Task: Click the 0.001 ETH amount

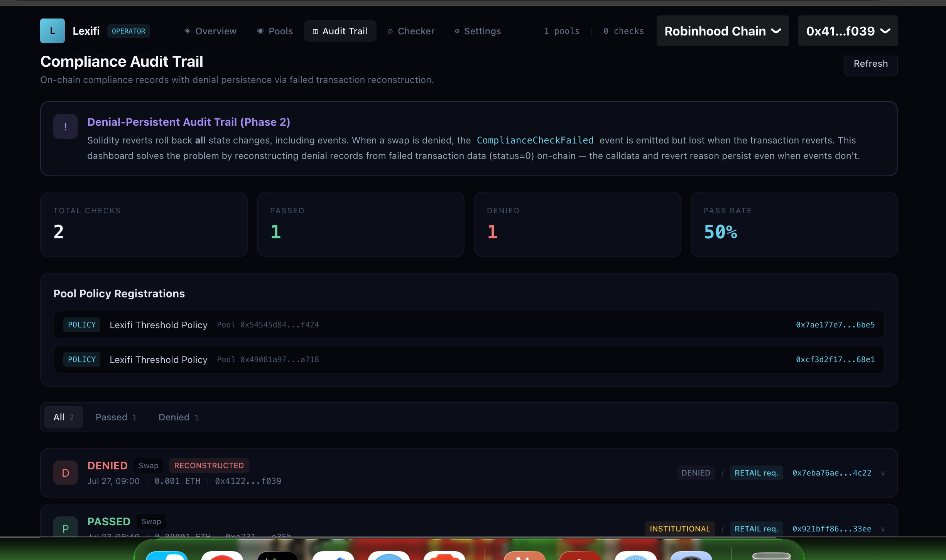Action: [x=177, y=481]
